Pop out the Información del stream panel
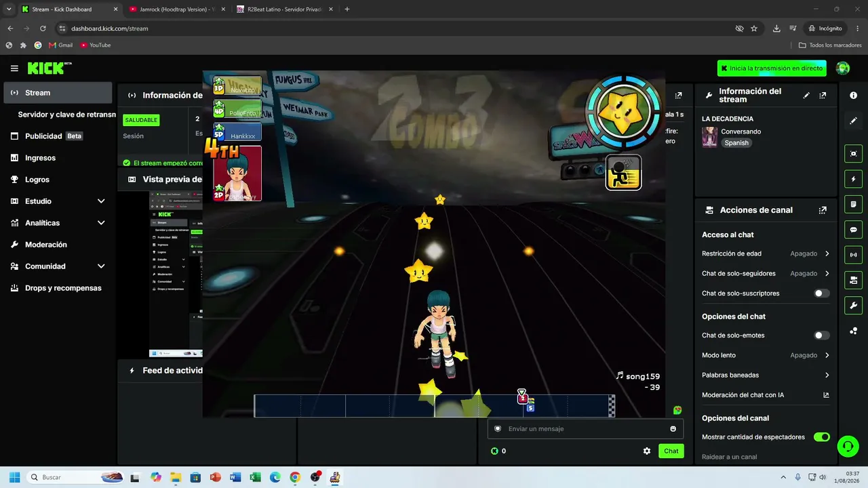The width and height of the screenshot is (868, 488). pos(823,96)
